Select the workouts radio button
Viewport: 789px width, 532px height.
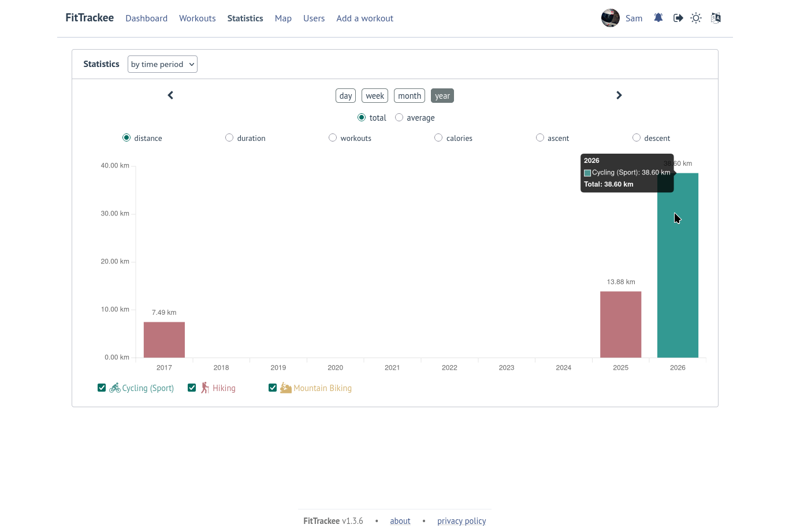coord(333,137)
